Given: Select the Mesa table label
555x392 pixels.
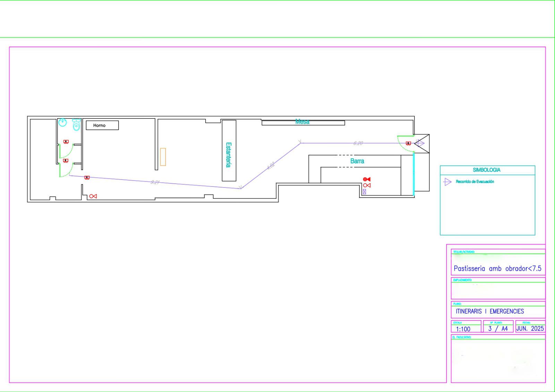Looking at the screenshot, I should point(302,122).
